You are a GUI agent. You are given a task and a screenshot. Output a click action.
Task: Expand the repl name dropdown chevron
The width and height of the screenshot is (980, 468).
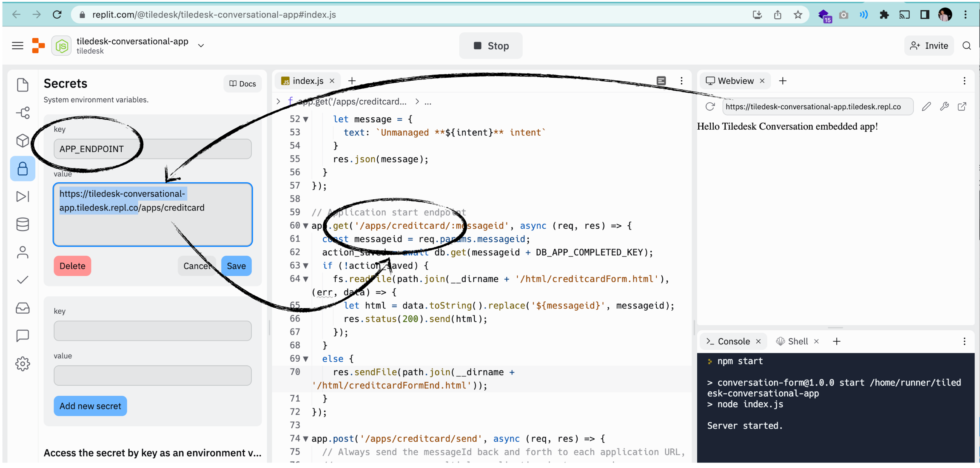pos(201,45)
